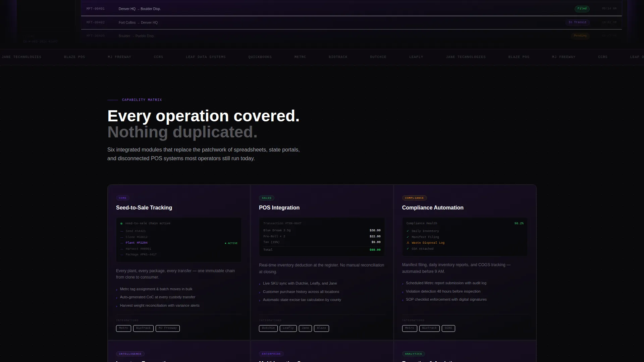Click the warning icon beside Waste Disposal Log
The width and height of the screenshot is (644, 362).
pyautogui.click(x=408, y=243)
